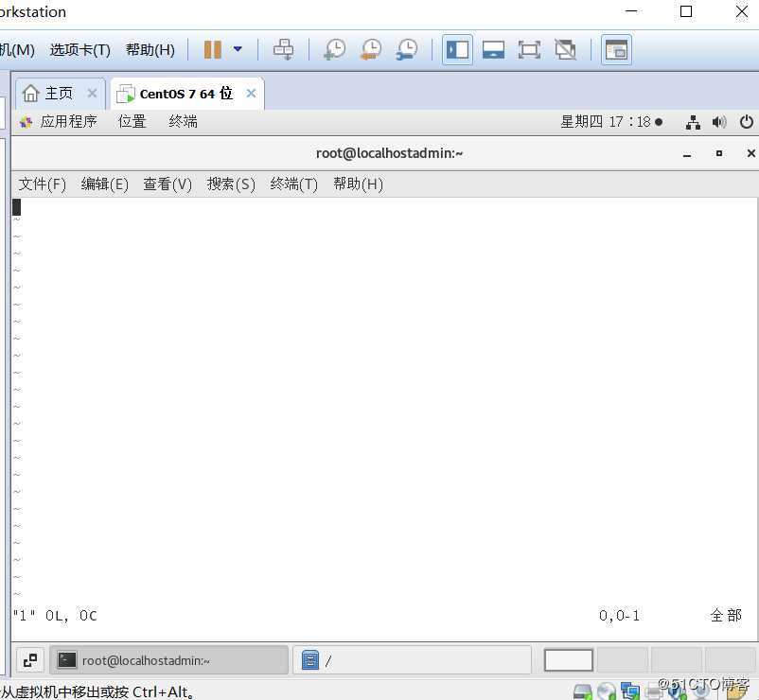This screenshot has height=700, width=759.
Task: Revert to the previous snapshot
Action: (x=371, y=49)
